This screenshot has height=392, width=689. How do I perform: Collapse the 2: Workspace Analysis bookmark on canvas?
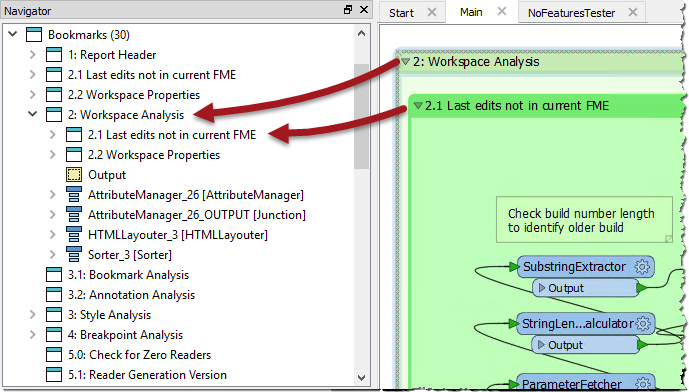click(405, 62)
